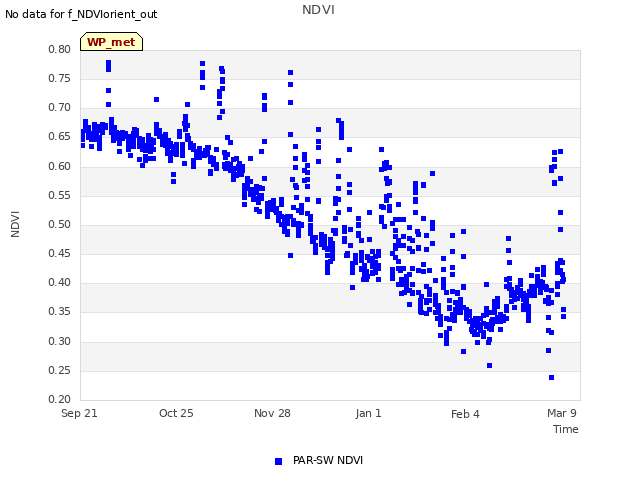Click the 0.40 y-axis tick value
Image resolution: width=640 pixels, height=480 pixels.
60,282
